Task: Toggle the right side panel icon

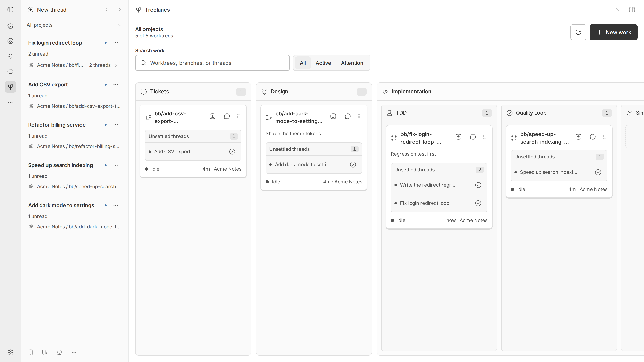Action: 632,10
